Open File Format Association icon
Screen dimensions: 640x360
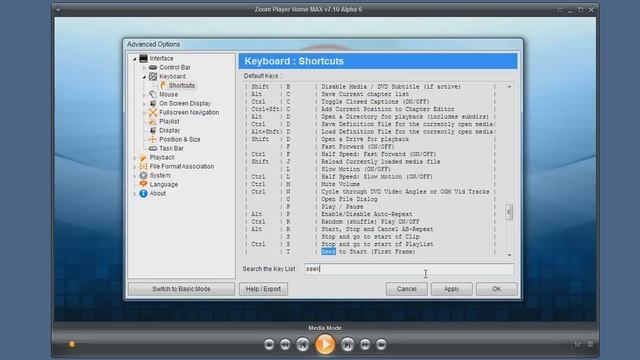(x=143, y=166)
